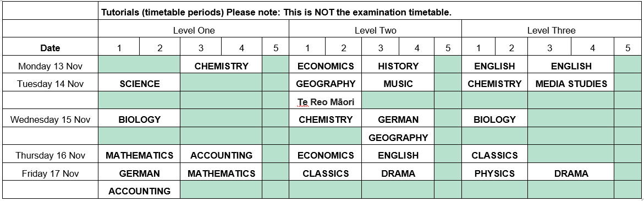This screenshot has width=644, height=201.
Task: Select the Level Three header cell
Action: (551, 30)
